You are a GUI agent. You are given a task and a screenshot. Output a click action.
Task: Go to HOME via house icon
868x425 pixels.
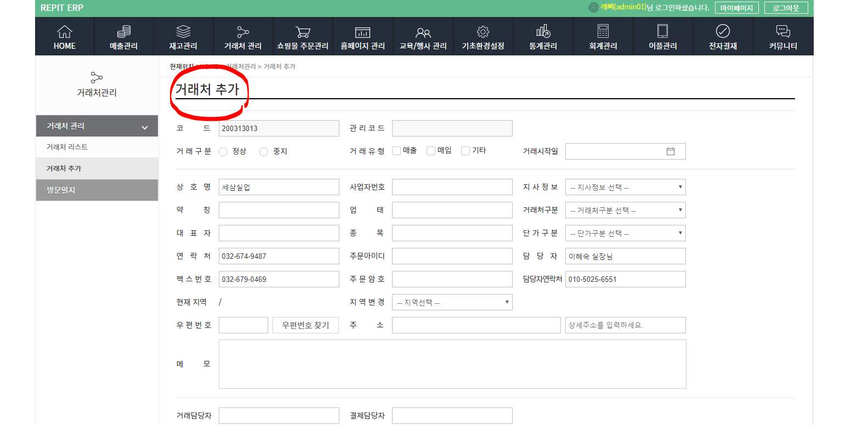coord(65,32)
